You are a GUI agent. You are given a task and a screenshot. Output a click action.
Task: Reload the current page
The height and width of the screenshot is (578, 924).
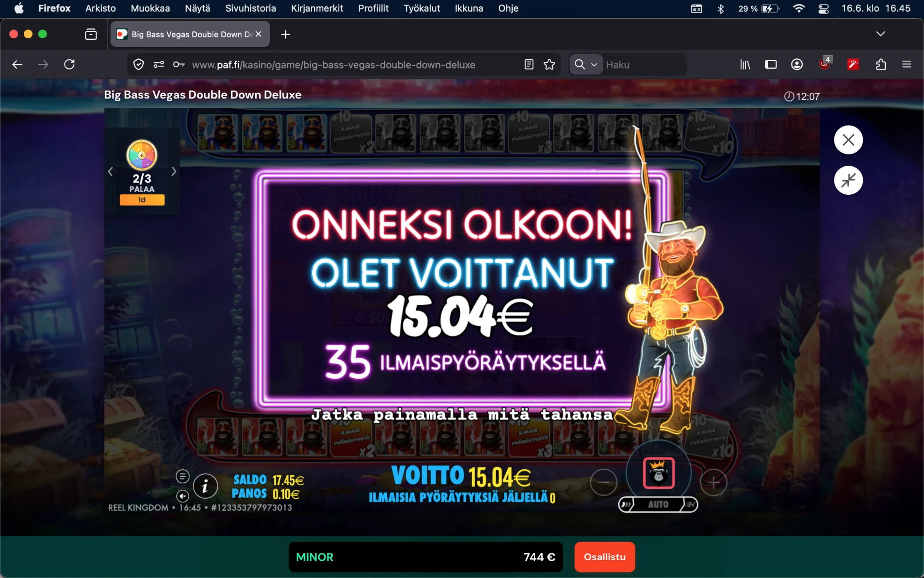coord(70,64)
